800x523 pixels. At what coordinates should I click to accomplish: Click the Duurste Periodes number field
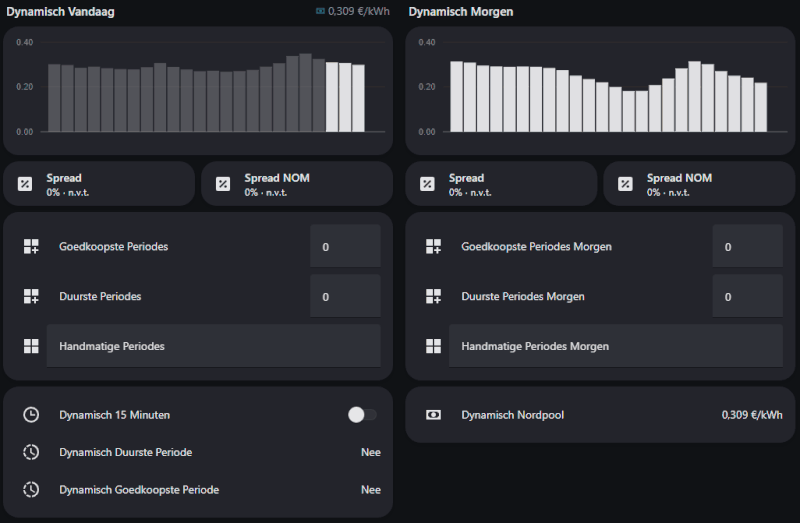[x=345, y=296]
